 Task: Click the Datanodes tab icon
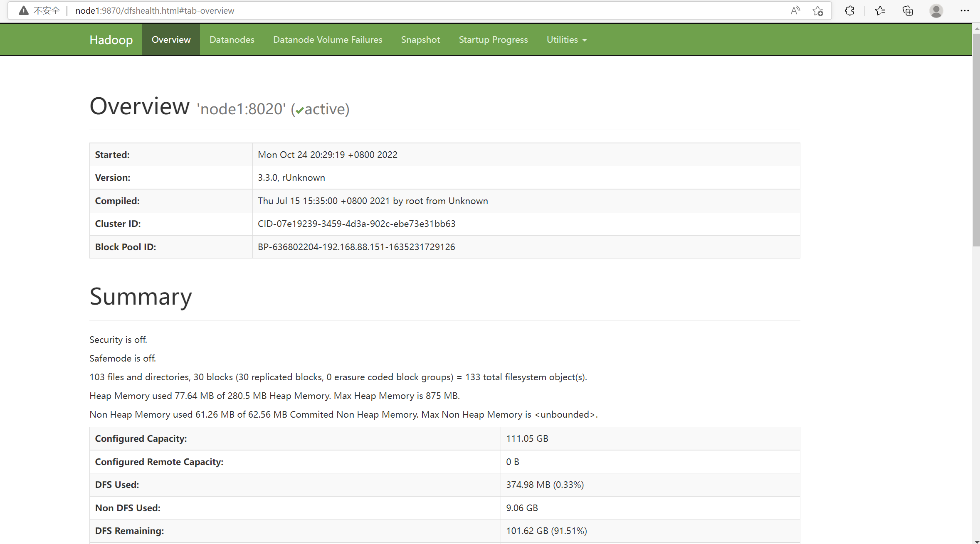pos(231,39)
